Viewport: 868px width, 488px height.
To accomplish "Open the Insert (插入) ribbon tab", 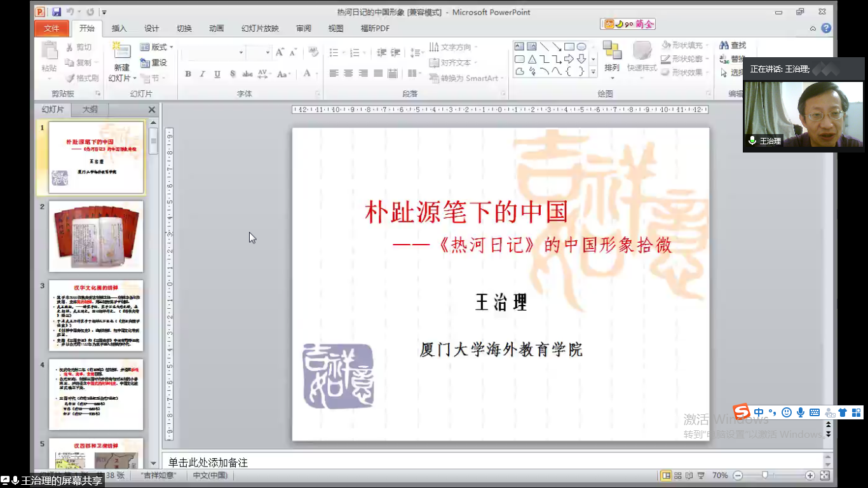I will coord(119,29).
